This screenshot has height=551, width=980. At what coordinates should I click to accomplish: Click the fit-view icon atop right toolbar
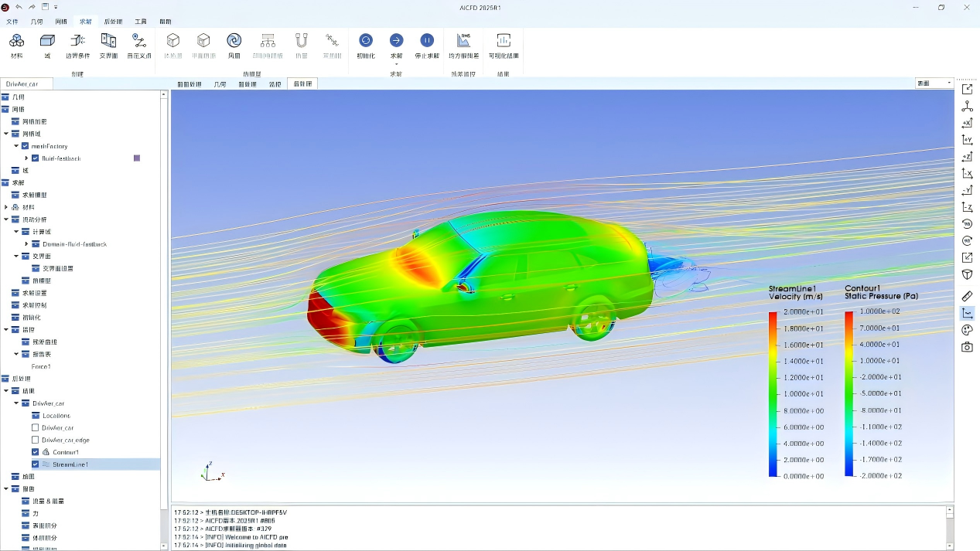967,90
